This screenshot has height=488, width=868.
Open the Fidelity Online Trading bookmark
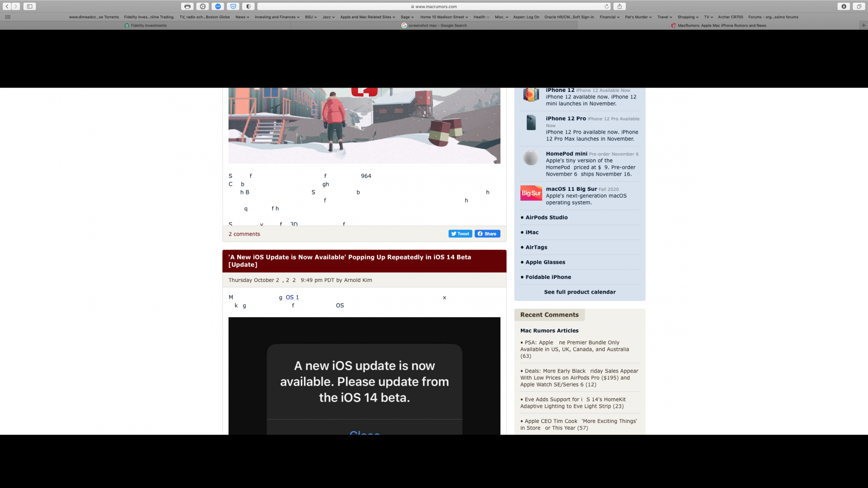(x=149, y=17)
